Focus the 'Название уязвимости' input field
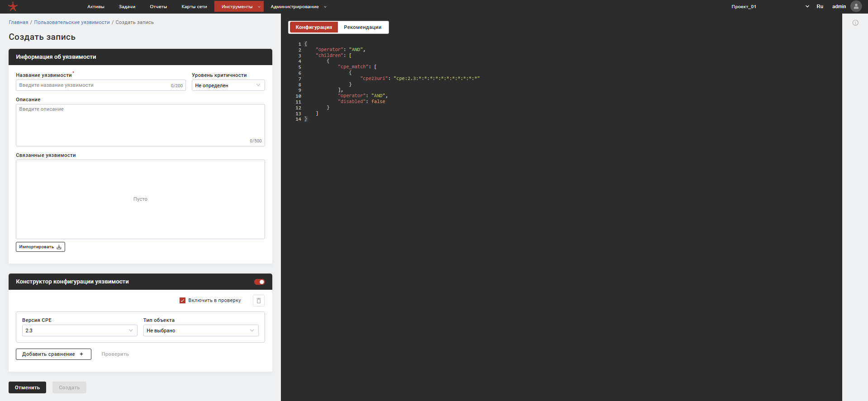 coord(101,85)
